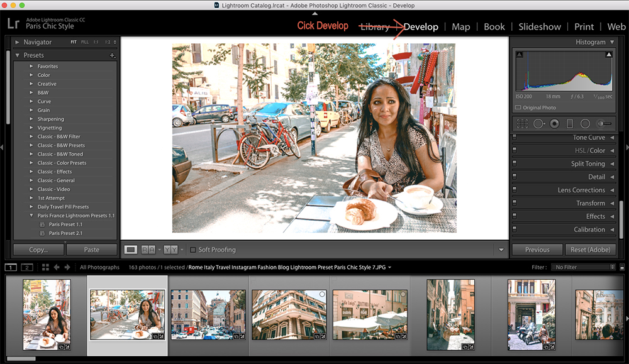The width and height of the screenshot is (629, 364).
Task: Toggle Tone Curve panel on/off switch
Action: [x=515, y=138]
